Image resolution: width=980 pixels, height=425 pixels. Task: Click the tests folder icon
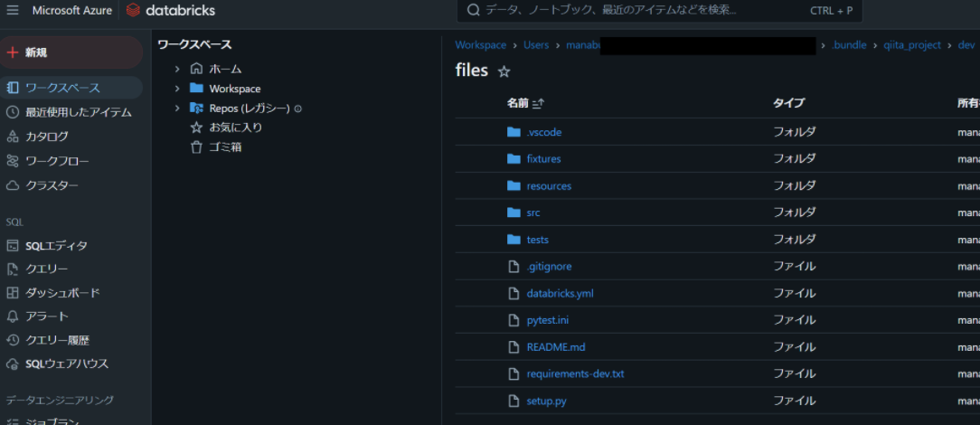click(514, 240)
